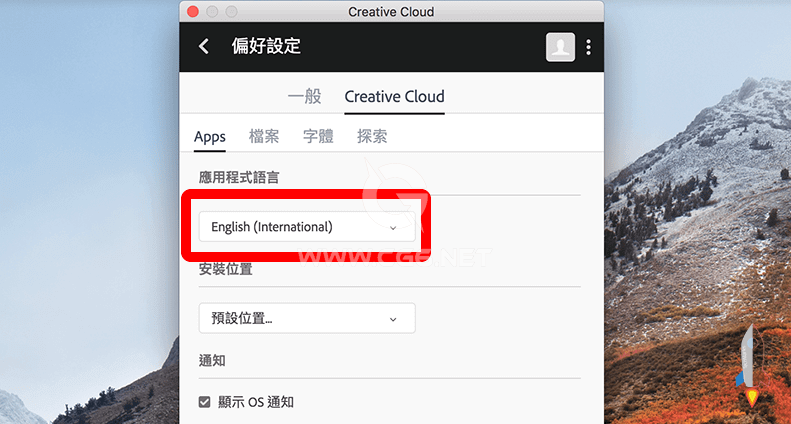This screenshot has width=791, height=424.
Task: Toggle the 顯示 OS 通知 checkbox
Action: click(204, 402)
